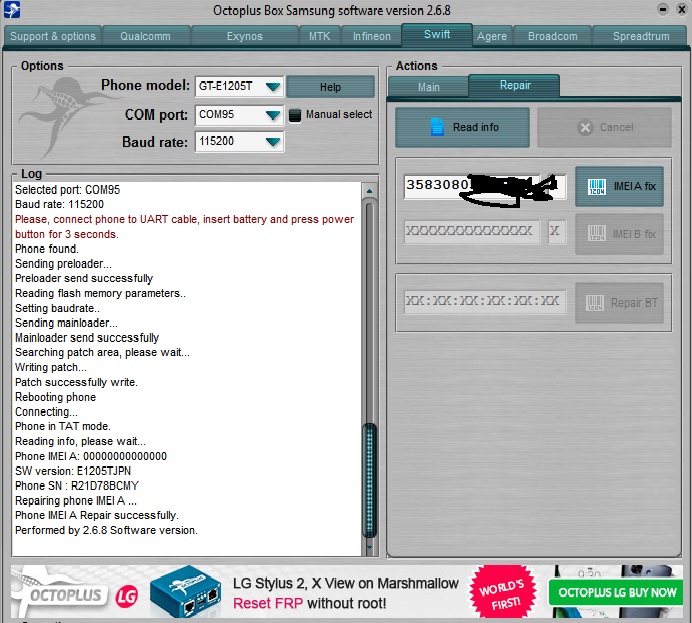Close the Octoplus Box window
692x623 pixels.
682,9
